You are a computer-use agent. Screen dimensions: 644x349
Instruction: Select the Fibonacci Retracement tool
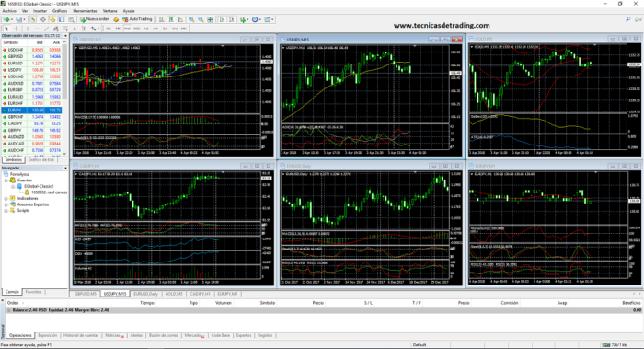[65, 29]
